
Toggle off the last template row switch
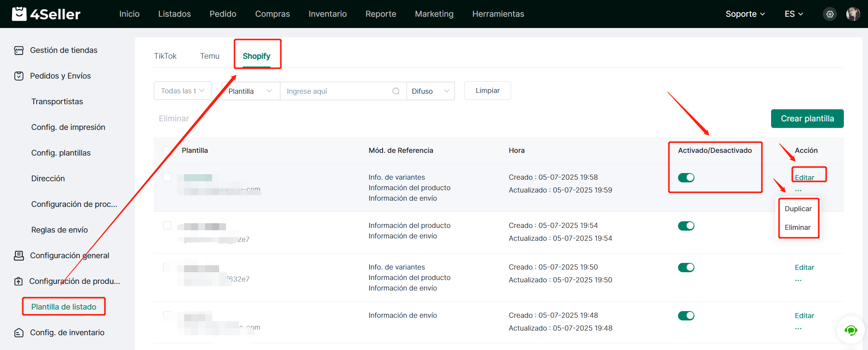click(x=686, y=316)
